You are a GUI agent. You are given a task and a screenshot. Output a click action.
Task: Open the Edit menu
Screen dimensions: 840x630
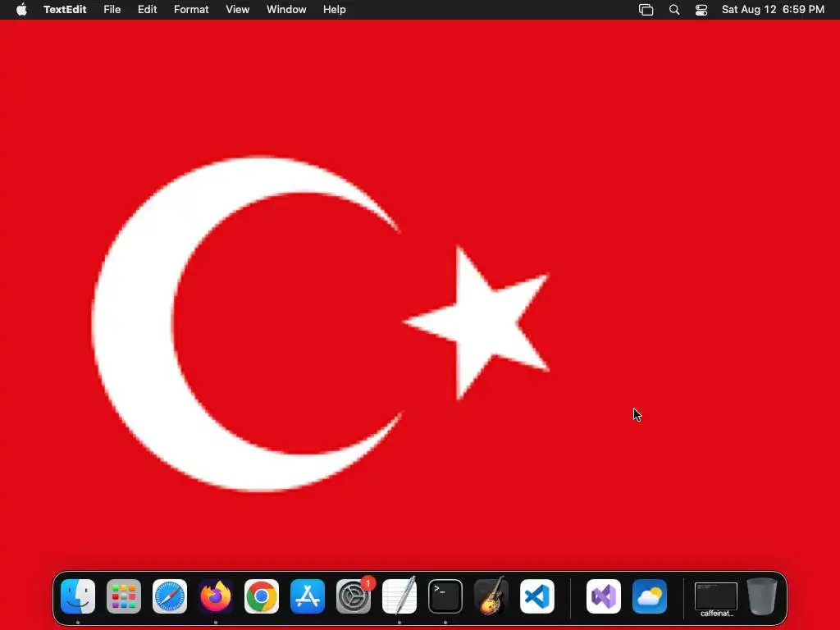point(148,10)
